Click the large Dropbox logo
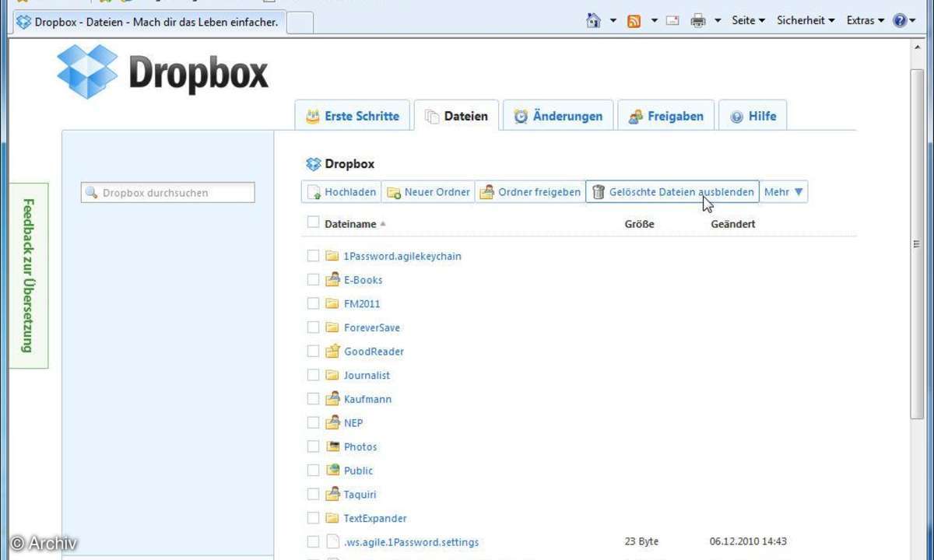This screenshot has width=934, height=560. click(x=163, y=72)
